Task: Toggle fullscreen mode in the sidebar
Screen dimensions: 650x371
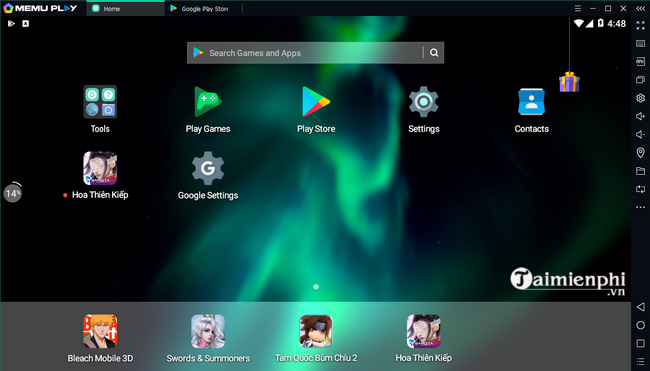Action: click(x=640, y=25)
